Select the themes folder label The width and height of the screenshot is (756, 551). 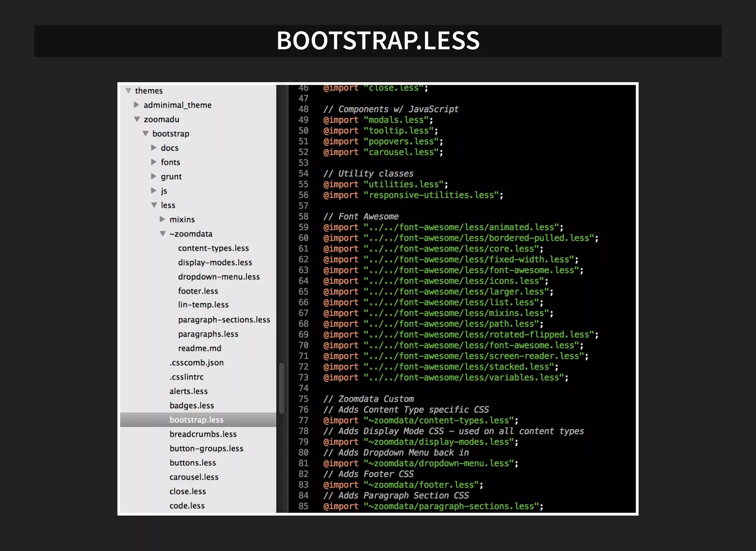(x=149, y=91)
